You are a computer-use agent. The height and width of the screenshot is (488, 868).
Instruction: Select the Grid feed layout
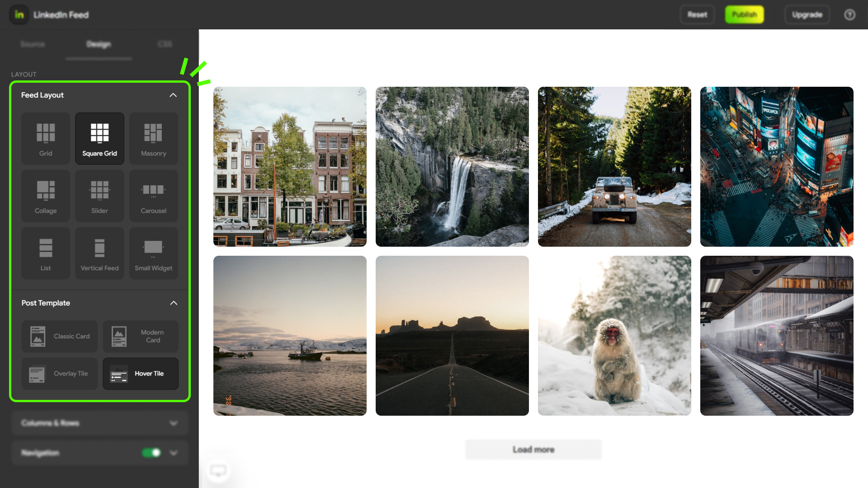pyautogui.click(x=46, y=138)
